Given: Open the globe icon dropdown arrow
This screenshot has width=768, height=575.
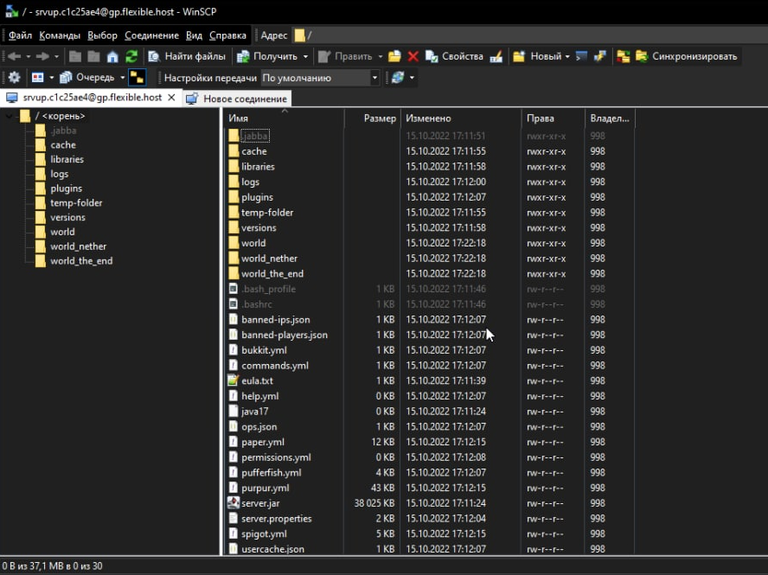Looking at the screenshot, I should pos(412,77).
